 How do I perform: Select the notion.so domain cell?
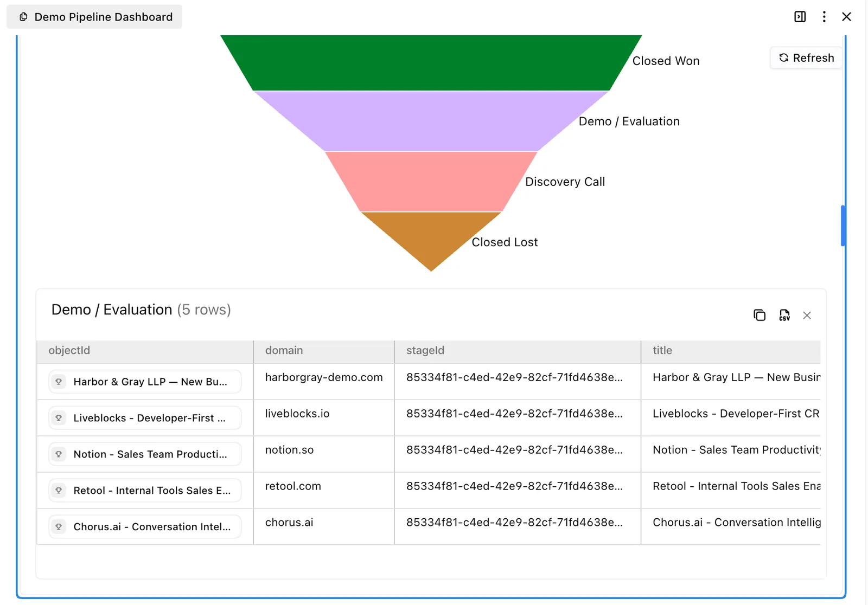click(x=324, y=454)
